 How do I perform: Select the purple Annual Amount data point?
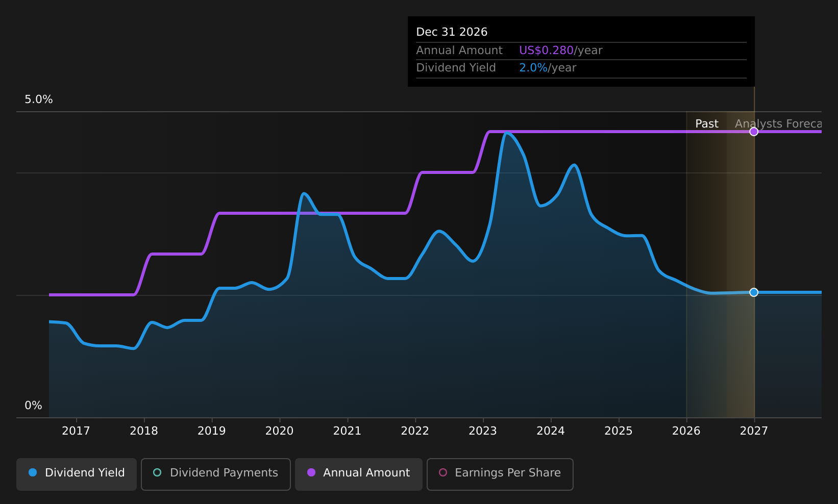pyautogui.click(x=754, y=132)
